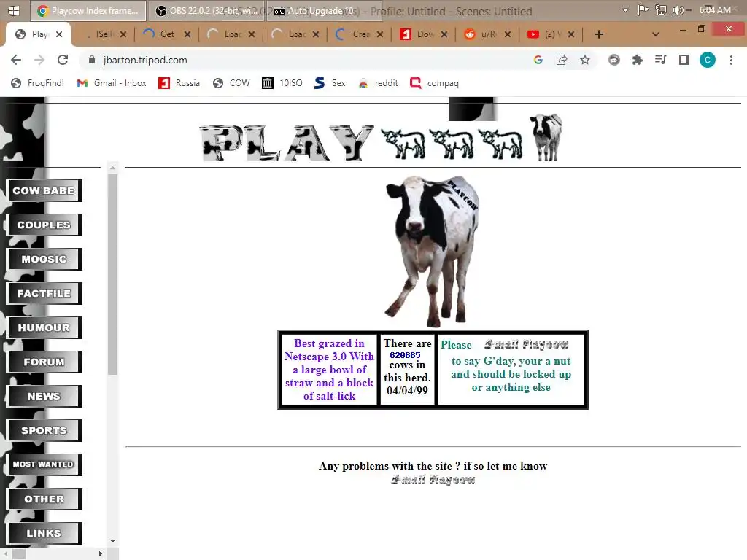
Task: Open the volume speaker tray icon
Action: tap(679, 10)
